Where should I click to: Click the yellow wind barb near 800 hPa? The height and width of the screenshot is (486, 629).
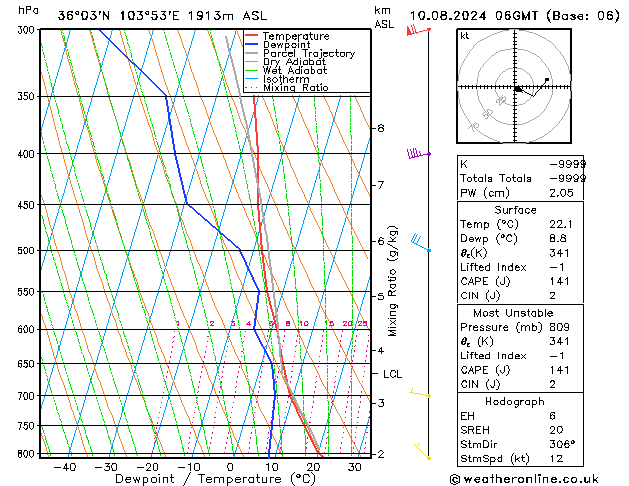tap(422, 451)
